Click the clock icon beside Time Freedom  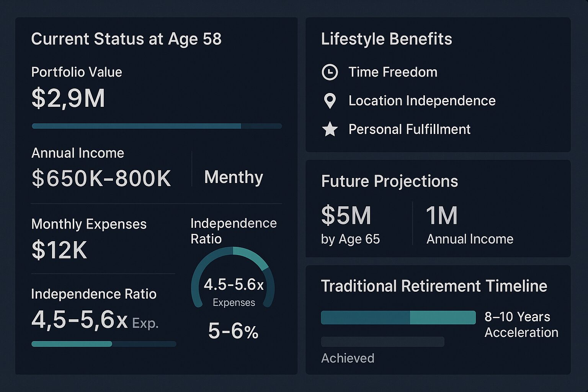pos(330,72)
